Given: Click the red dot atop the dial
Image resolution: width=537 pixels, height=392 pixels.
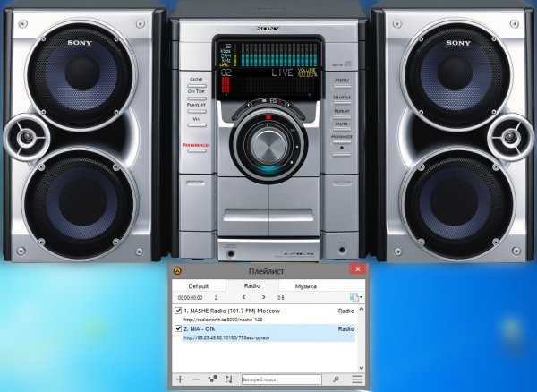Looking at the screenshot, I should click(x=268, y=117).
